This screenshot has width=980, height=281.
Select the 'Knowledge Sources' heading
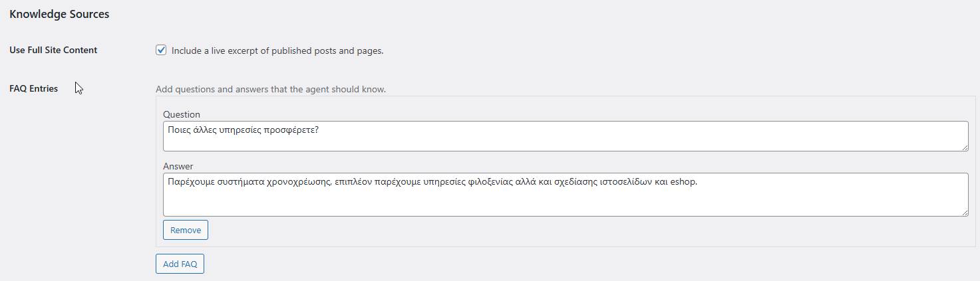[x=59, y=14]
